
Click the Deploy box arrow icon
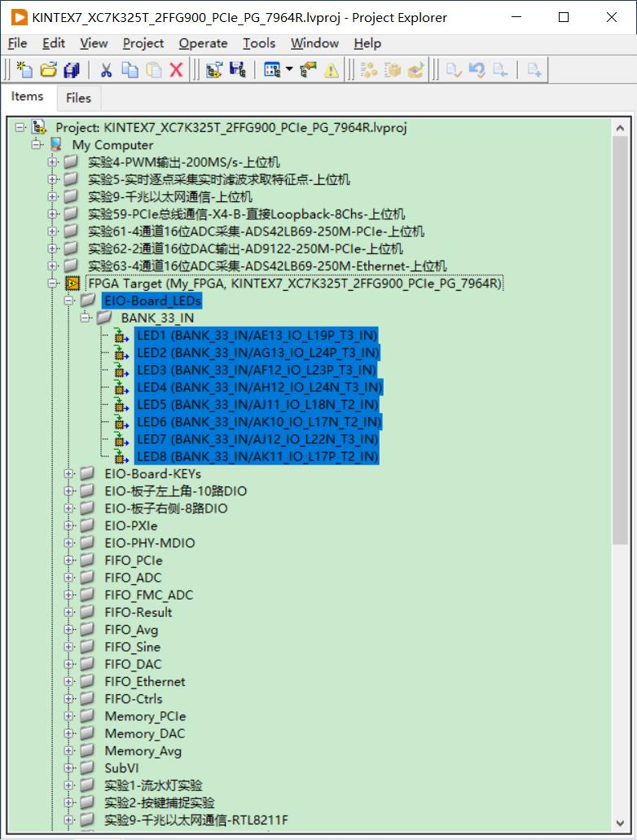click(x=415, y=69)
